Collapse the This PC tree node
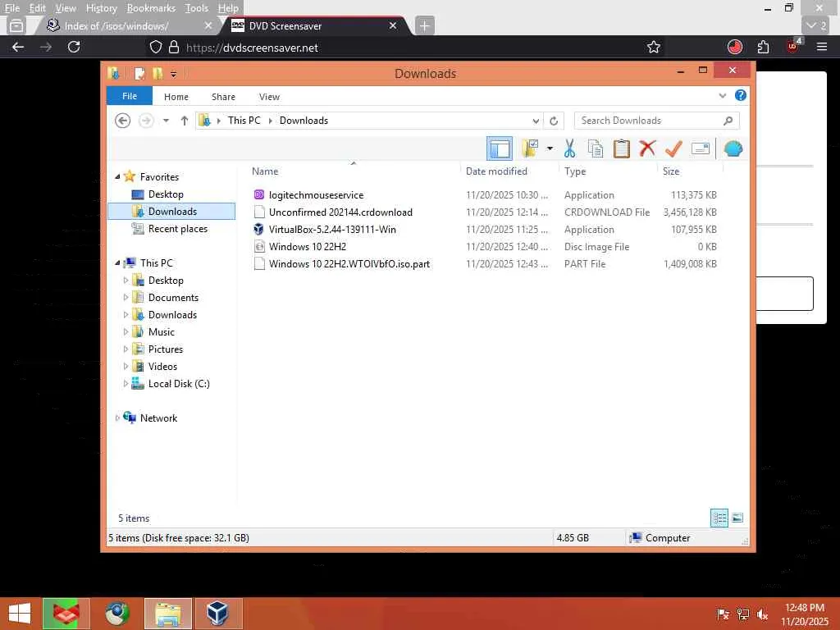The image size is (840, 630). pyautogui.click(x=117, y=263)
